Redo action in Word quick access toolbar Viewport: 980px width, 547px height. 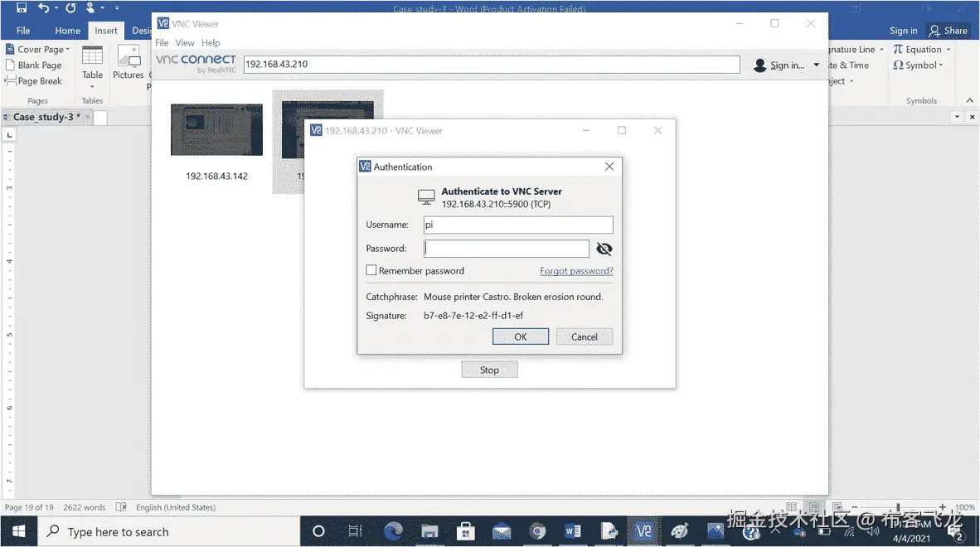coord(70,7)
